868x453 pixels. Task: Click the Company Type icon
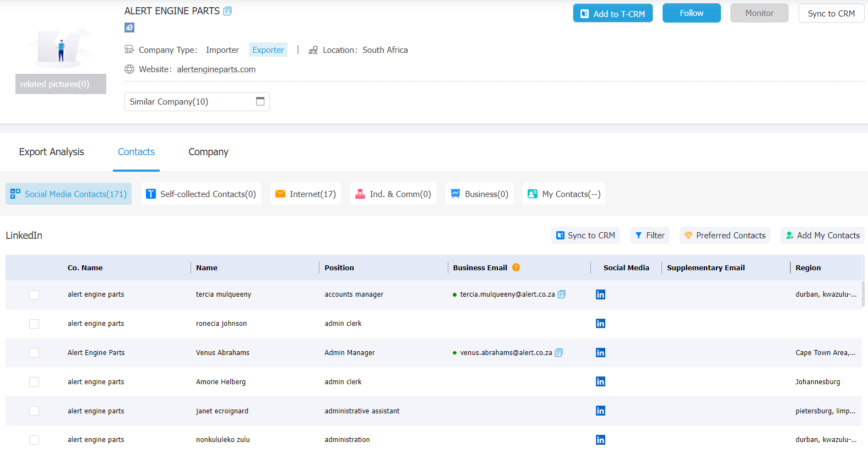coord(129,50)
